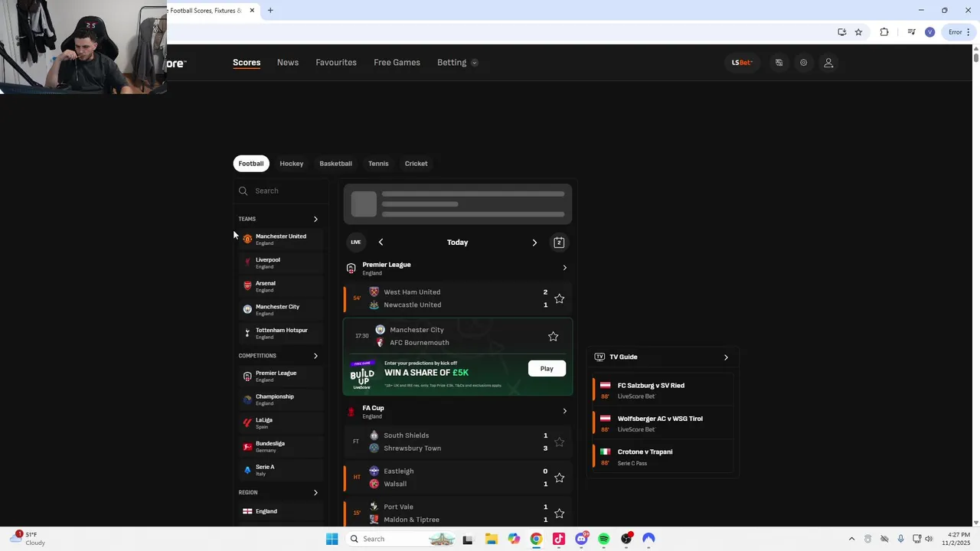Open Tottenham Hotspur team page
Screen dimensions: 980x551
click(279, 333)
